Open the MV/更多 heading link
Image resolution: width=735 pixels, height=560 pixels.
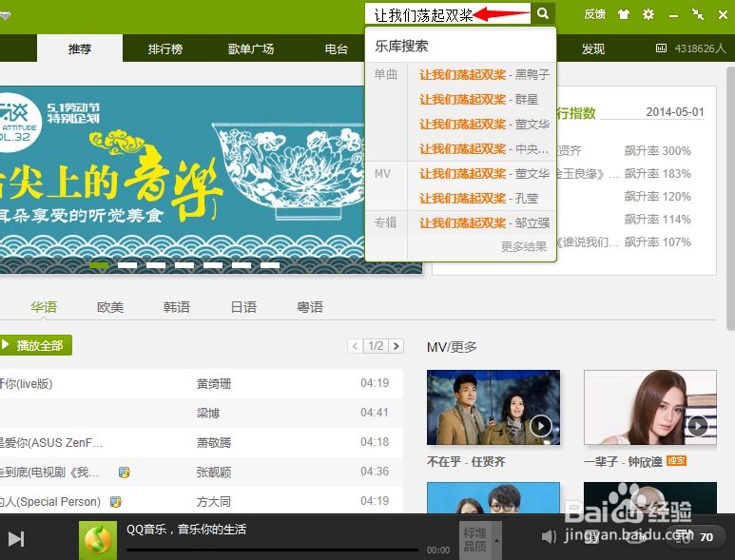(x=452, y=347)
